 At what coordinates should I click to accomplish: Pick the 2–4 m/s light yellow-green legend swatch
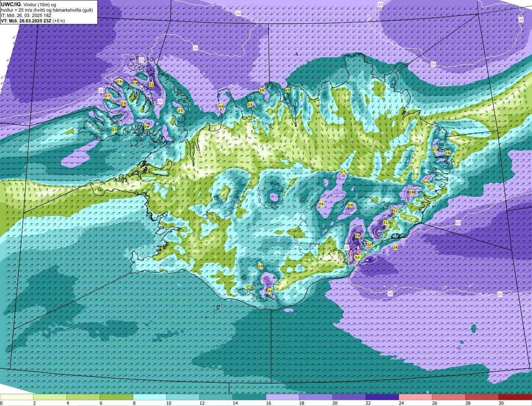pyautogui.click(x=50, y=397)
